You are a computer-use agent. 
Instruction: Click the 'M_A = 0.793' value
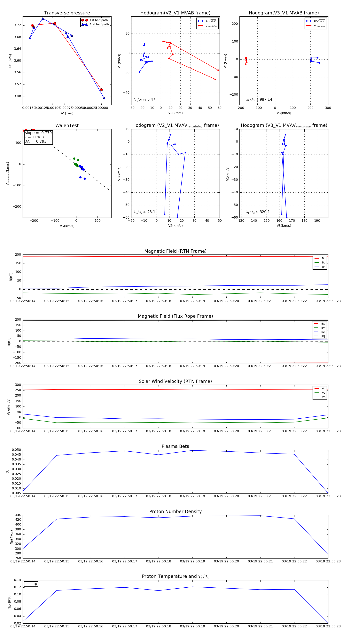click(x=36, y=141)
